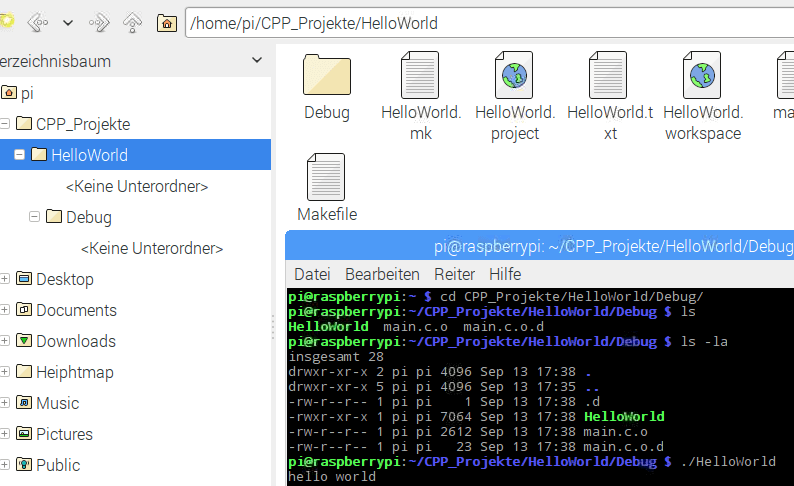This screenshot has height=486, width=794.
Task: Click the Home folder toolbar icon
Action: tap(167, 22)
